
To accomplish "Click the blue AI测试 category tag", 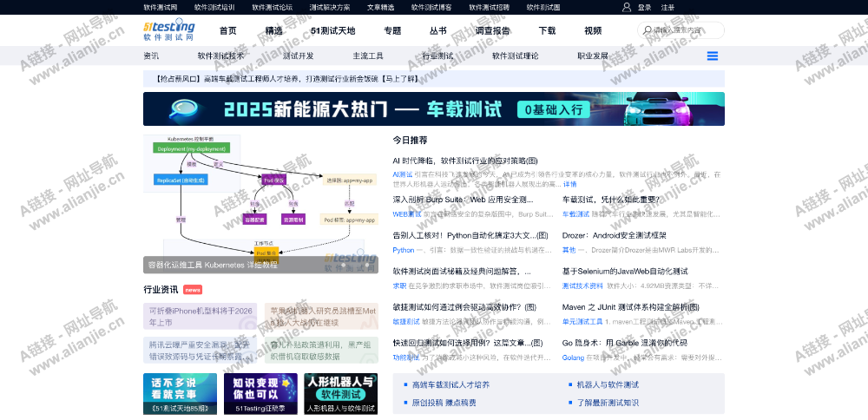I will coord(403,174).
